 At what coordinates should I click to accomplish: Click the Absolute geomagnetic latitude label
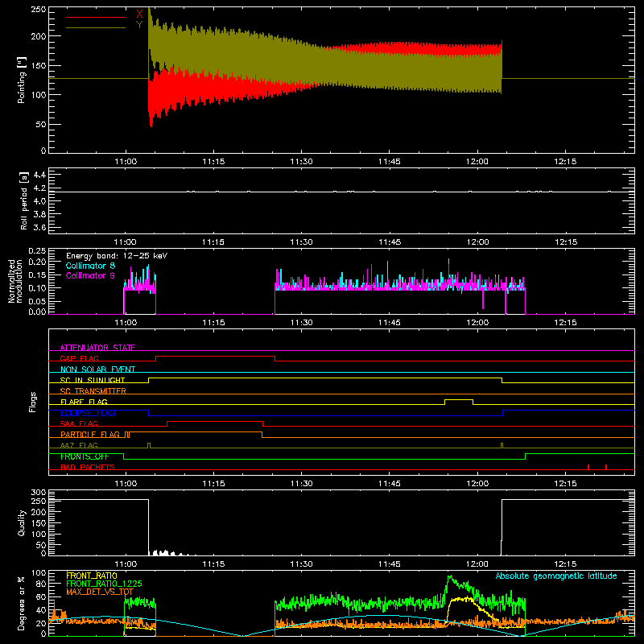(556, 576)
